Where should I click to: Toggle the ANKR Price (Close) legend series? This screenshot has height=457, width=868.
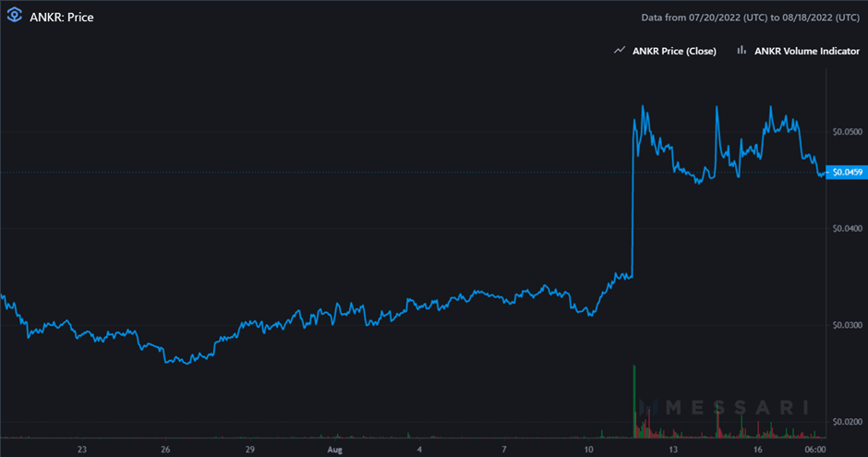click(674, 51)
